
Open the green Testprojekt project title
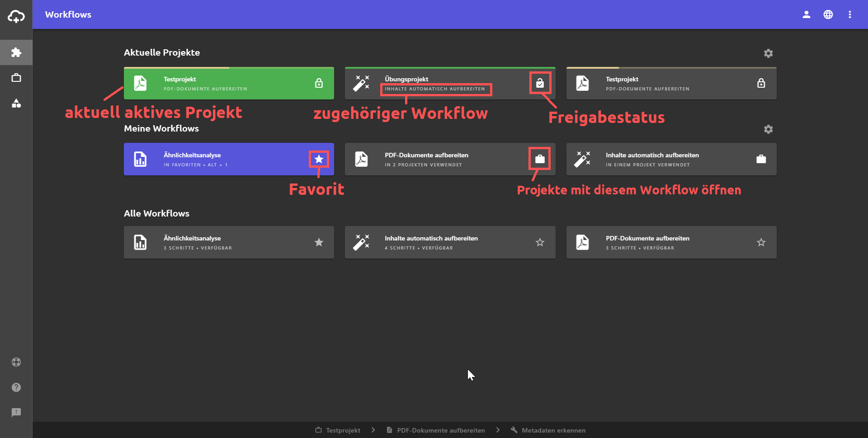click(180, 79)
